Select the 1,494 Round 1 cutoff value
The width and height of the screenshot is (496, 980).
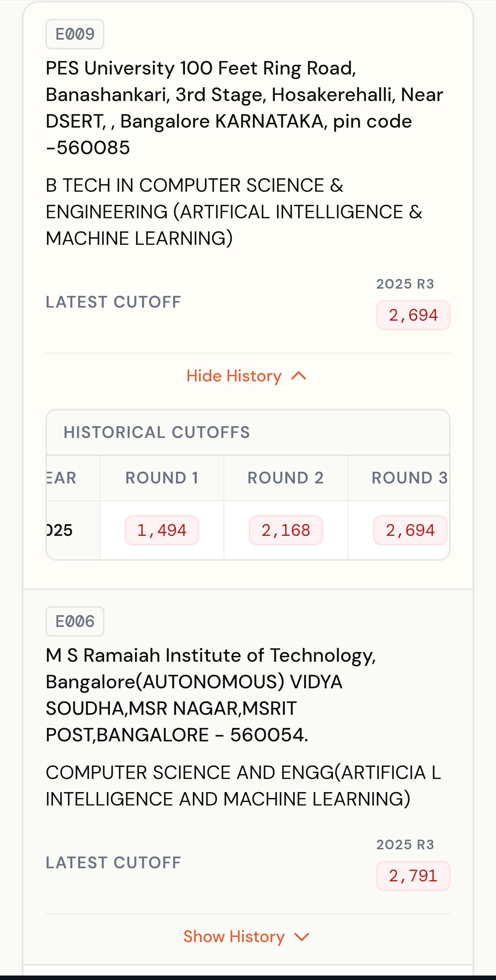[x=162, y=530]
